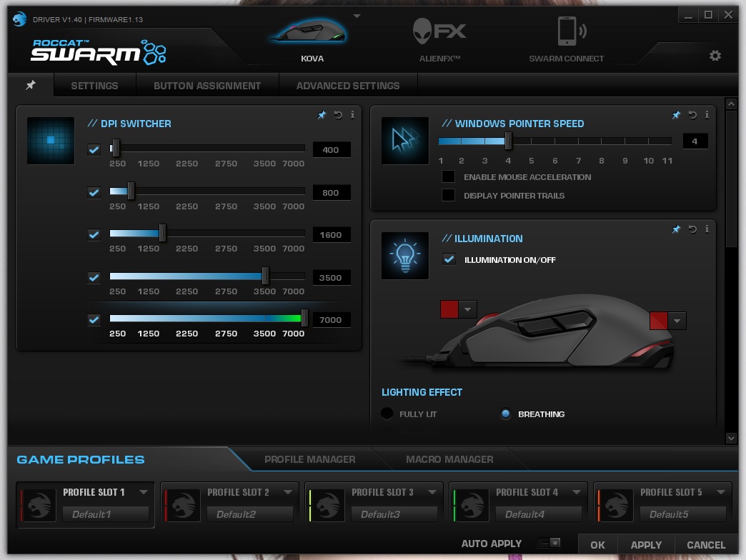
Task: Expand Profile Slot 1 dropdown arrow
Action: point(143,492)
